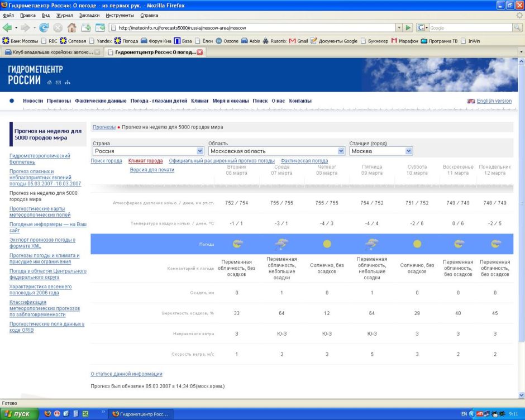Click the green Go arrow beside the address bar
The image size is (525, 420).
tap(409, 27)
